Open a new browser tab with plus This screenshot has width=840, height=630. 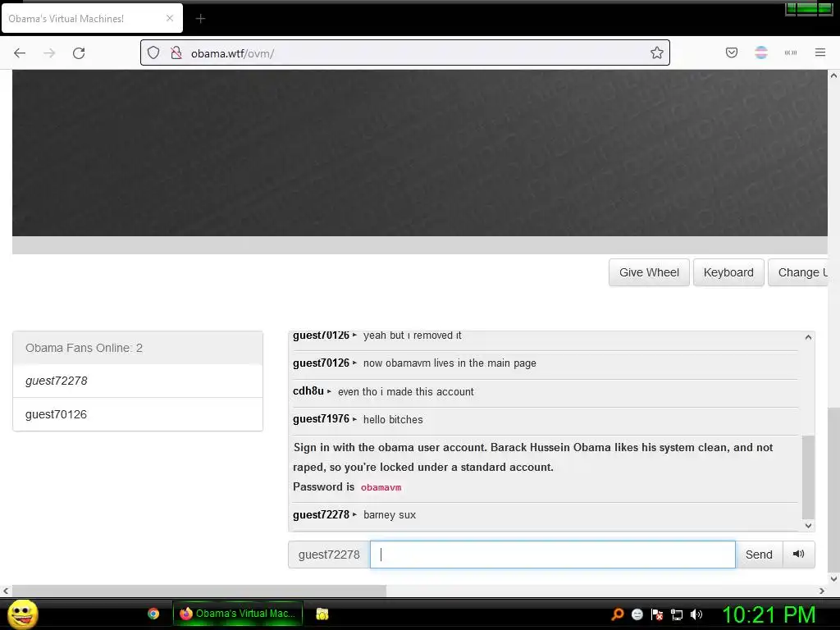pos(200,19)
